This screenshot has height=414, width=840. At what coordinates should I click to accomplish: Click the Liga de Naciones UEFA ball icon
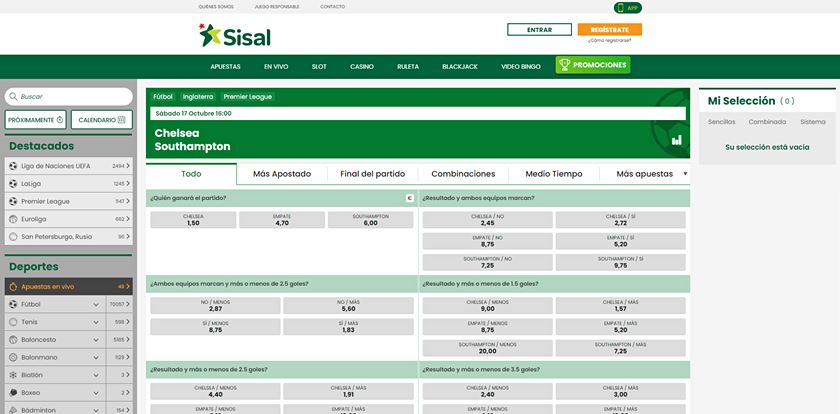pyautogui.click(x=13, y=166)
